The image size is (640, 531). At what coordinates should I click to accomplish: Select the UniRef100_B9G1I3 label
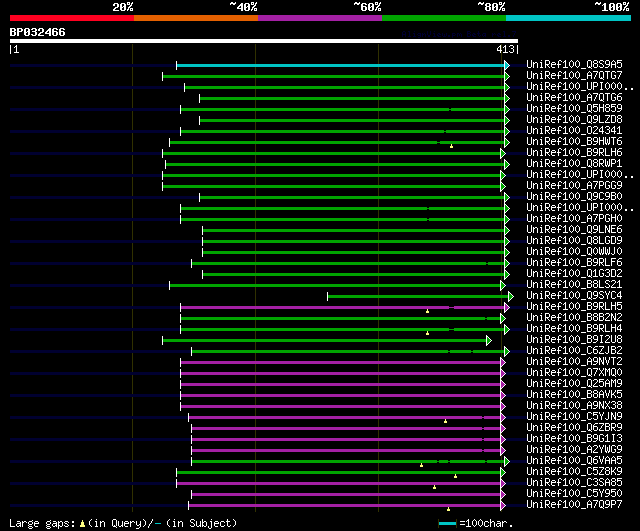[574, 439]
